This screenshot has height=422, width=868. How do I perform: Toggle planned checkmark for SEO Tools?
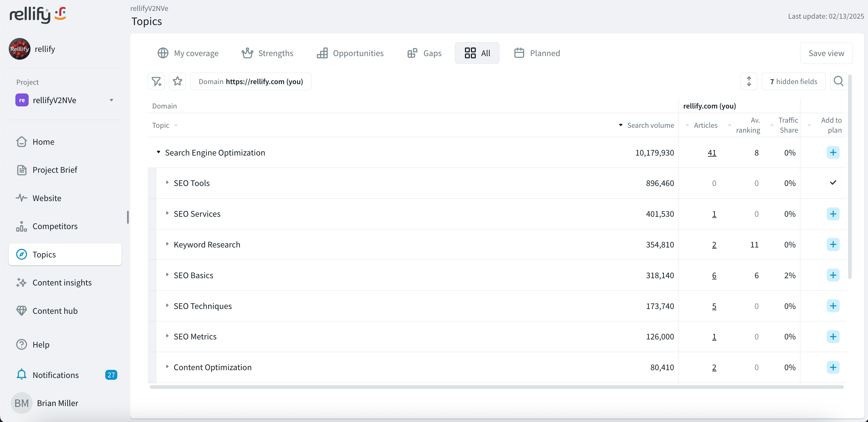point(833,183)
